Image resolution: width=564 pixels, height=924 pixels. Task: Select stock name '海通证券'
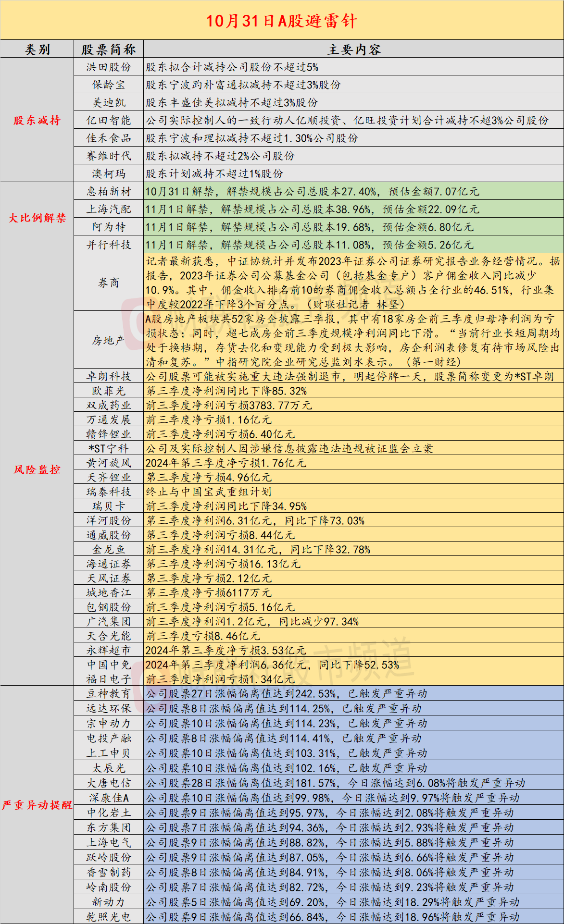tap(109, 564)
